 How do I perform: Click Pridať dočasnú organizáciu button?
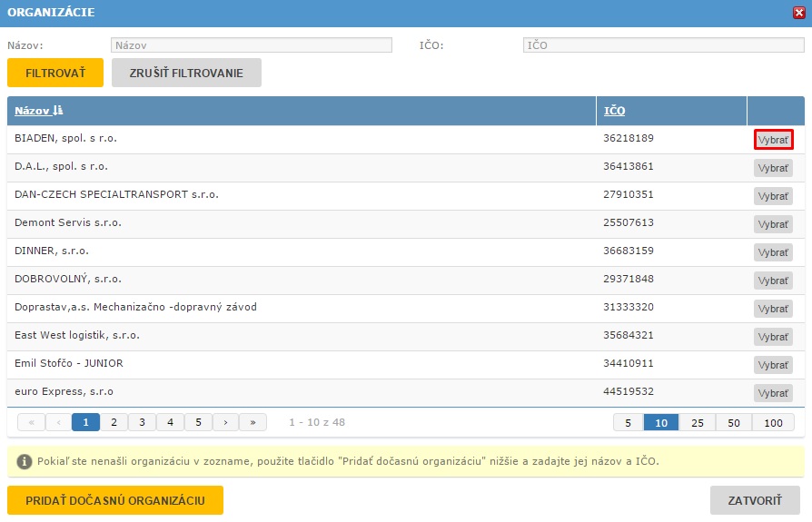115,500
